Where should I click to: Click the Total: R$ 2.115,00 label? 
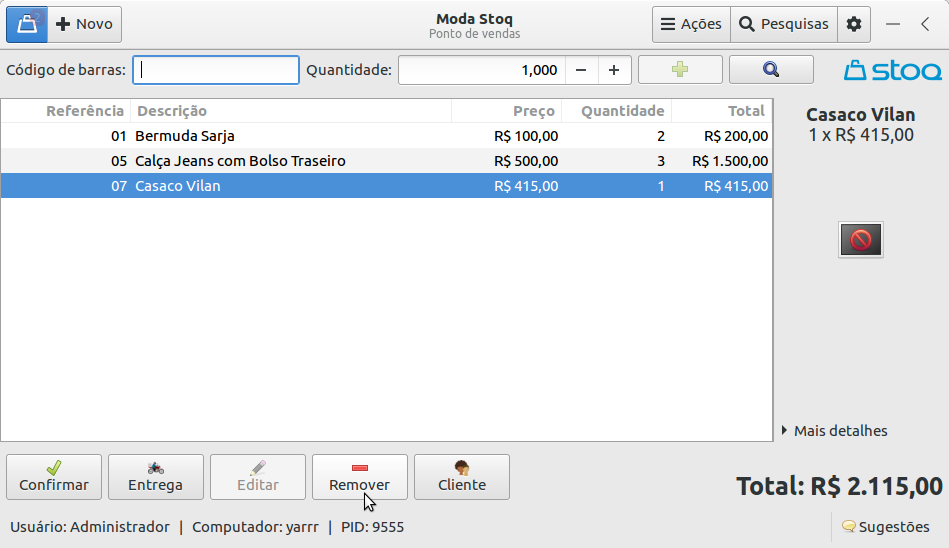click(x=839, y=486)
